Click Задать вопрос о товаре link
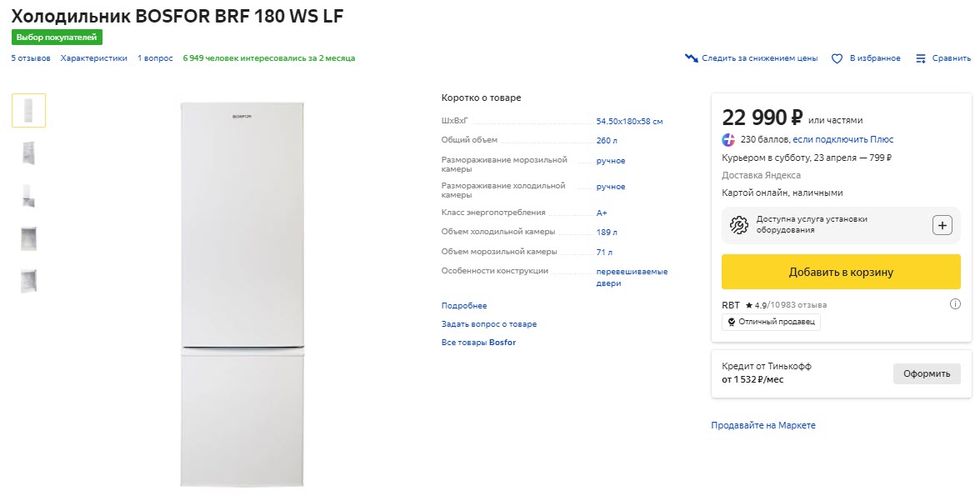980x496 pixels. pyautogui.click(x=489, y=324)
